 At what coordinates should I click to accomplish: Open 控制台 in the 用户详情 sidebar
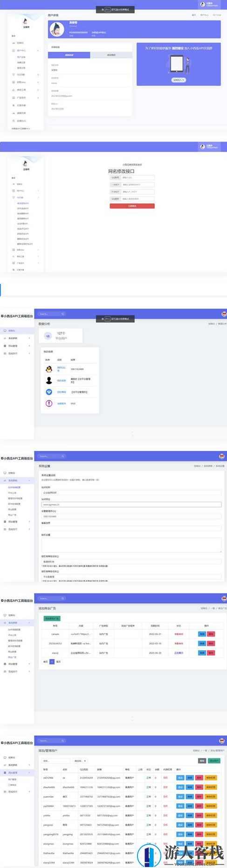tap(21, 43)
